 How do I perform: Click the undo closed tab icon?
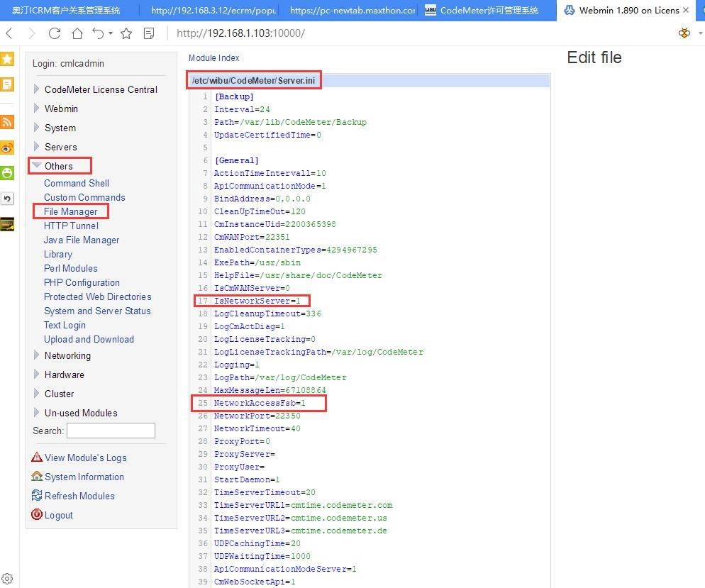pos(98,33)
